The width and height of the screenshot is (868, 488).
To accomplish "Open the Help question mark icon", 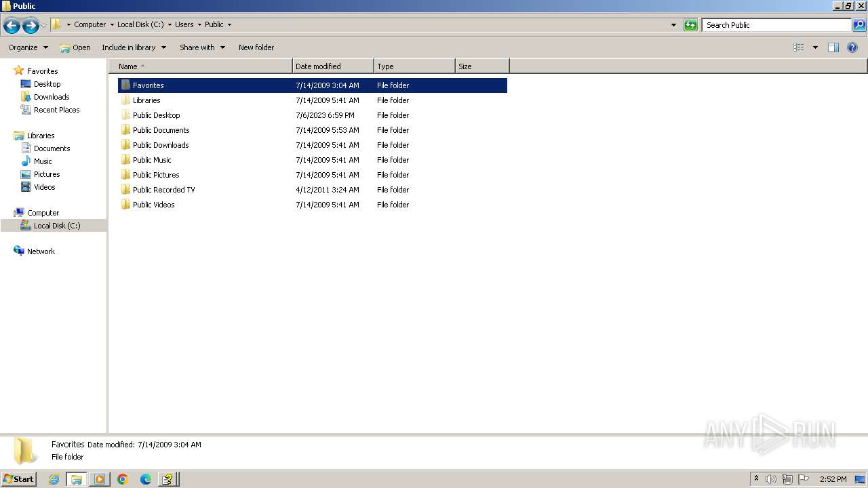I will click(x=853, y=47).
